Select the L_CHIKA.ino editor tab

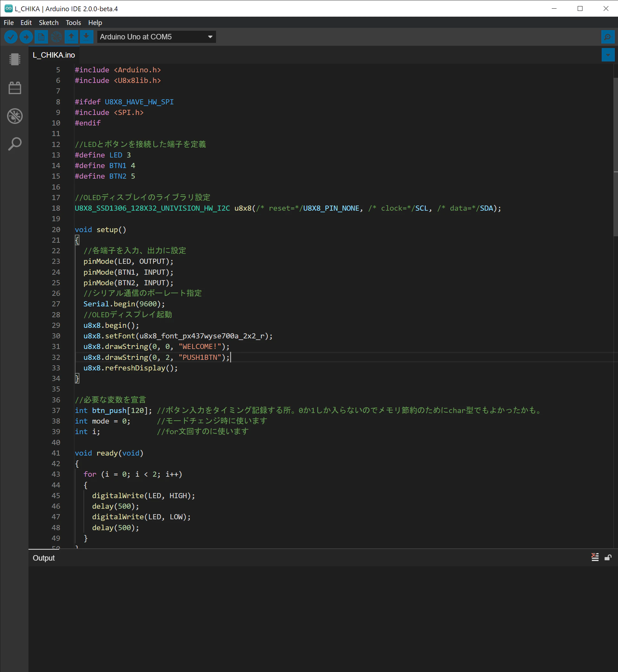click(54, 55)
